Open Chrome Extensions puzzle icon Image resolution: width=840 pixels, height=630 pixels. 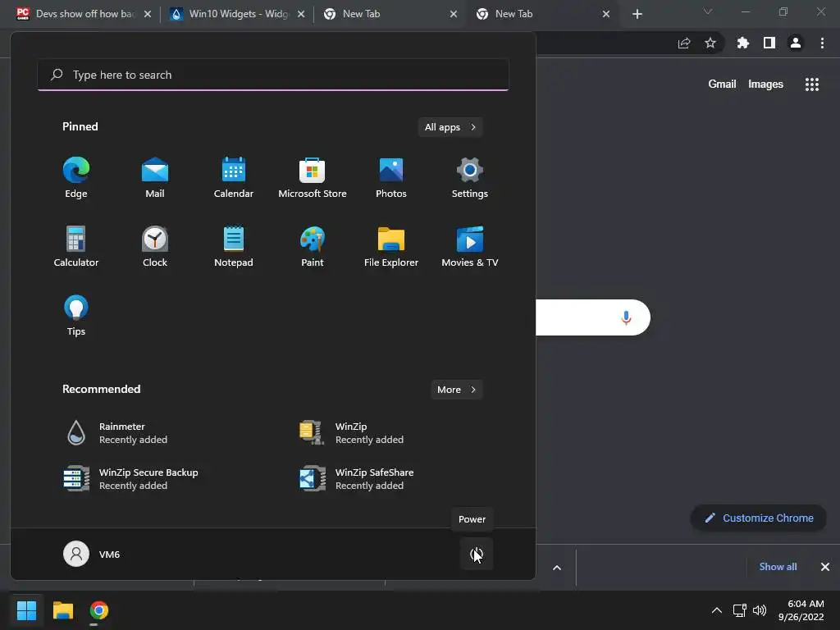tap(743, 43)
